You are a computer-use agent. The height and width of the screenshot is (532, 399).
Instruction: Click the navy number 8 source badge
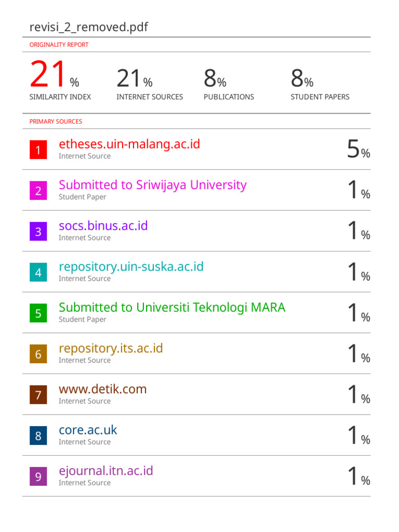38,436
